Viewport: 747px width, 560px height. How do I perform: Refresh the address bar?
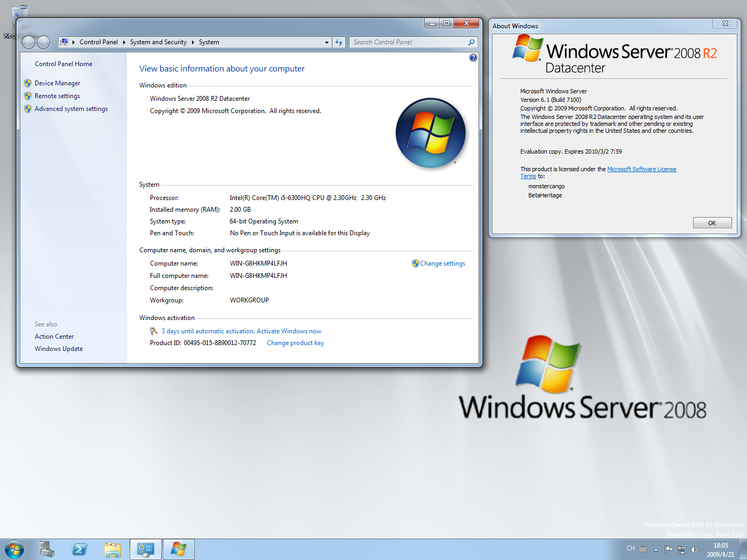coord(339,42)
